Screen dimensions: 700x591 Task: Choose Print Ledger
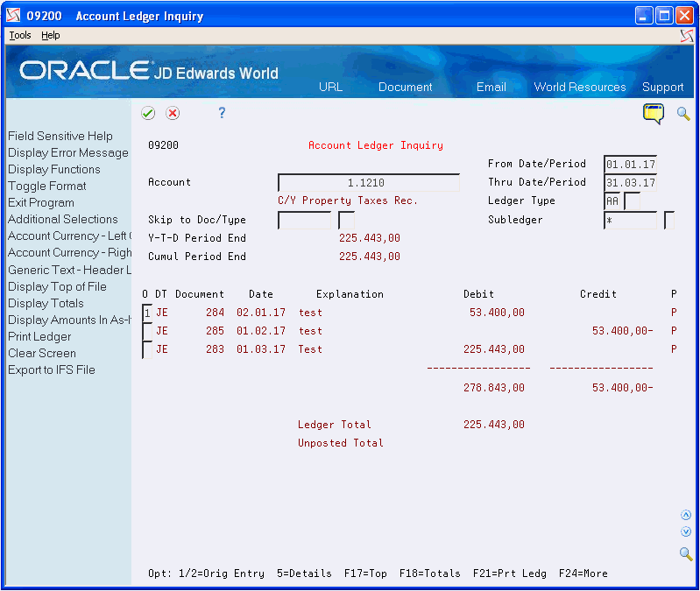39,337
